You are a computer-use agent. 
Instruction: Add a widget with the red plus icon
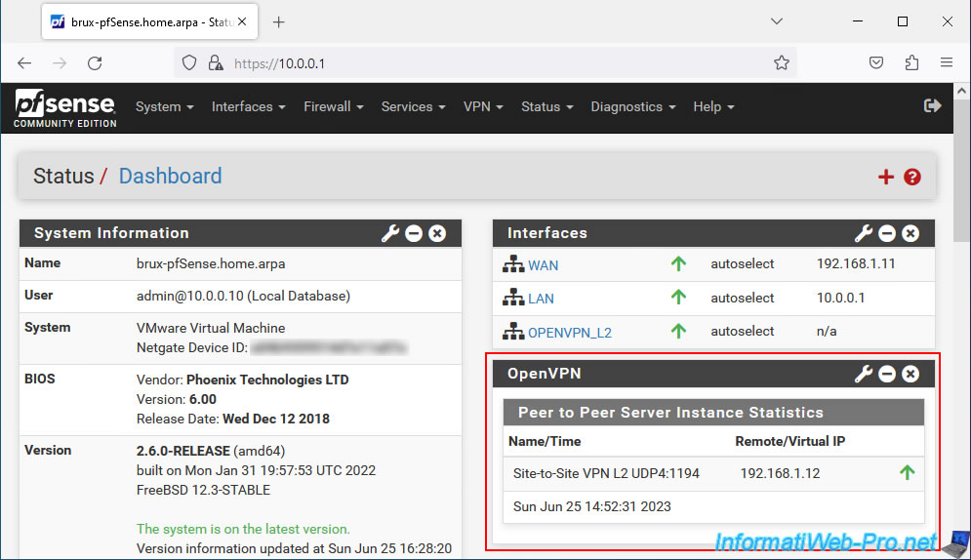point(885,177)
